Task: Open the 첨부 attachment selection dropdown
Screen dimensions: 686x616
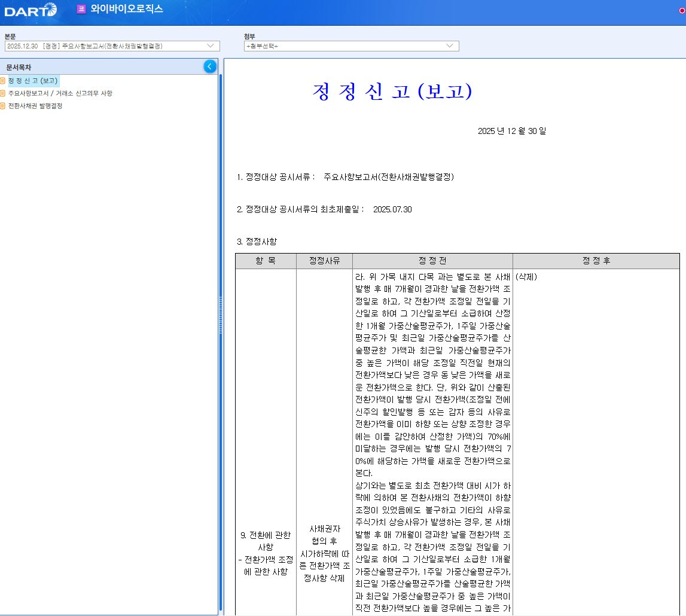Action: [351, 46]
